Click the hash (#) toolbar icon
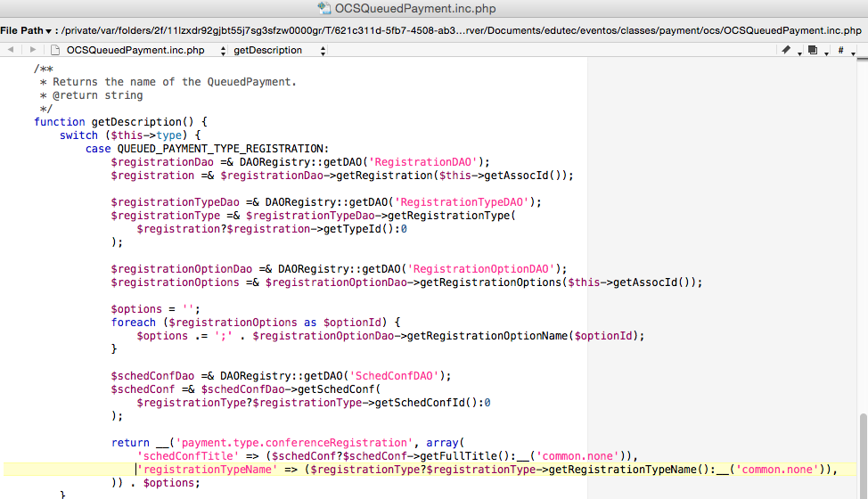868x499 pixels. 840,50
